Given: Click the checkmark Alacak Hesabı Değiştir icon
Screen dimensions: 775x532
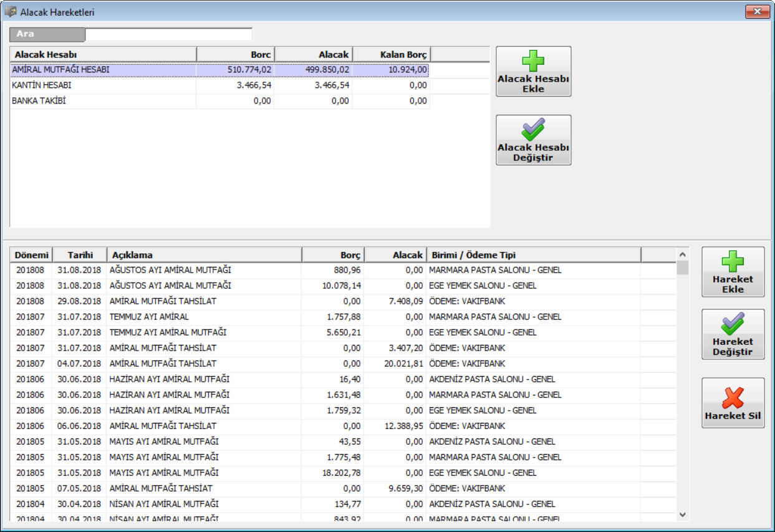Looking at the screenshot, I should (x=533, y=130).
